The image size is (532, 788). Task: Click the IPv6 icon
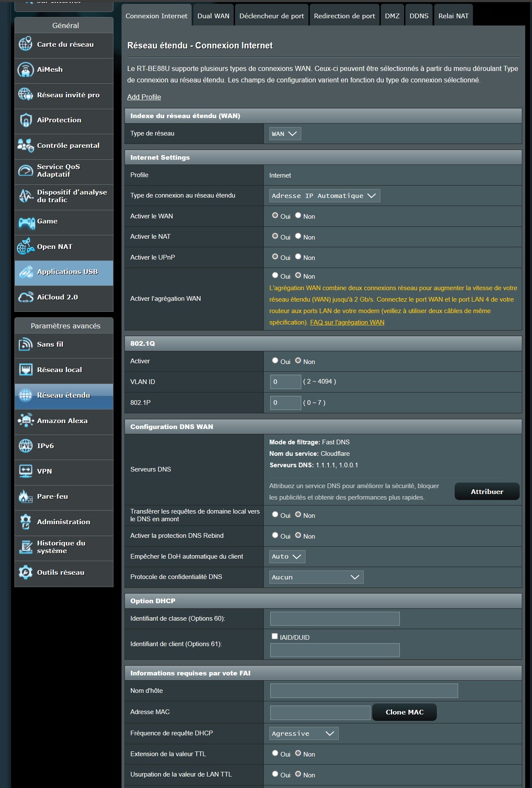(25, 446)
